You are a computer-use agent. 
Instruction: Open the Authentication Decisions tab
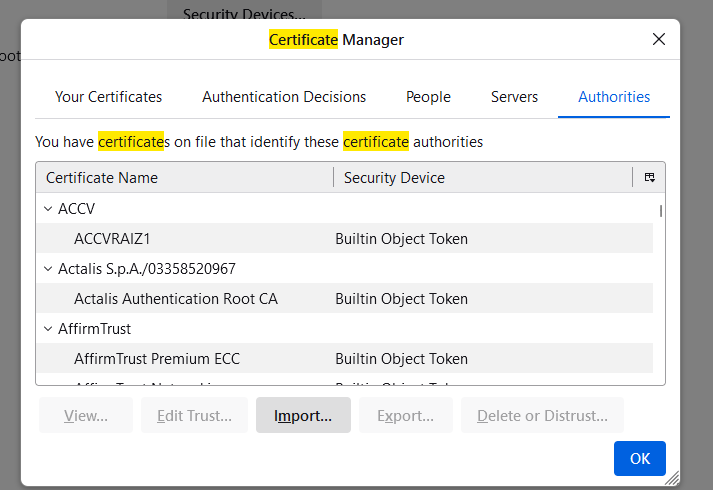[284, 97]
